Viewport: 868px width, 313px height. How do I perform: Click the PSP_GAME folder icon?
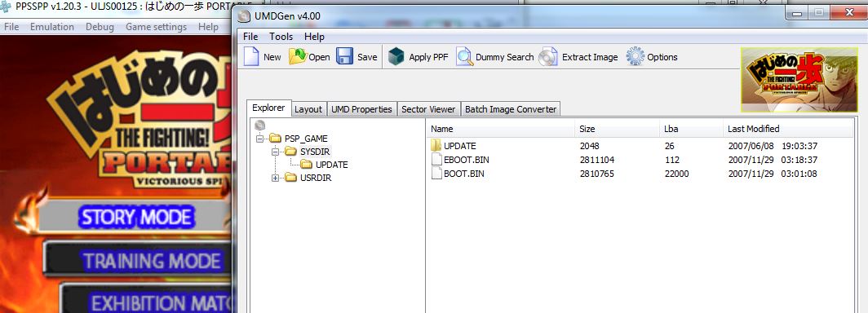[276, 139]
